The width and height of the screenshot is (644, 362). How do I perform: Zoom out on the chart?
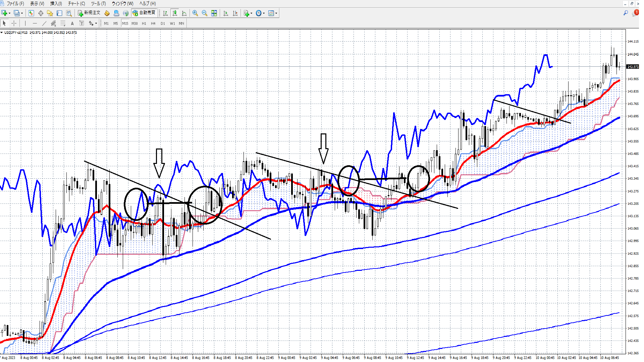(x=204, y=13)
